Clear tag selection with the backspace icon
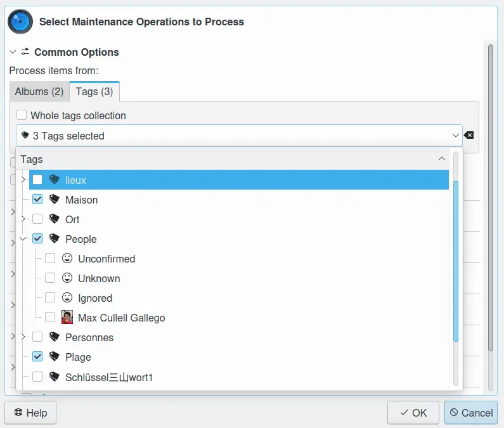 coord(469,136)
